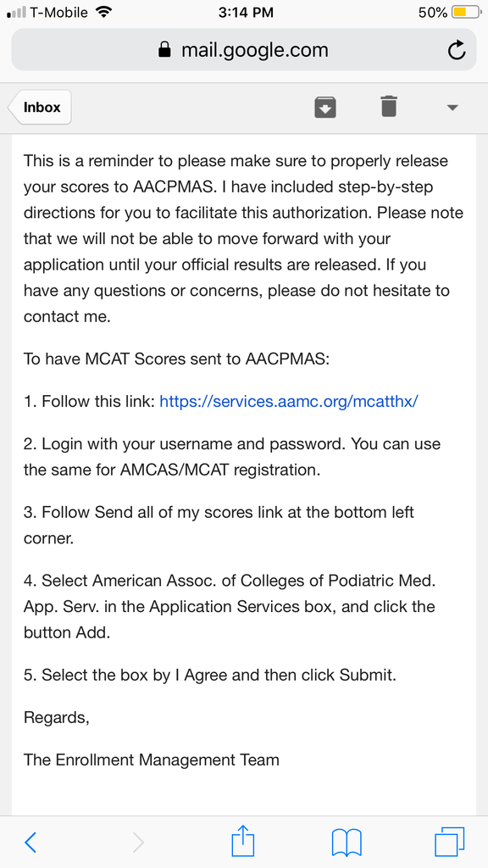Tap Safari back arrow

point(31,843)
